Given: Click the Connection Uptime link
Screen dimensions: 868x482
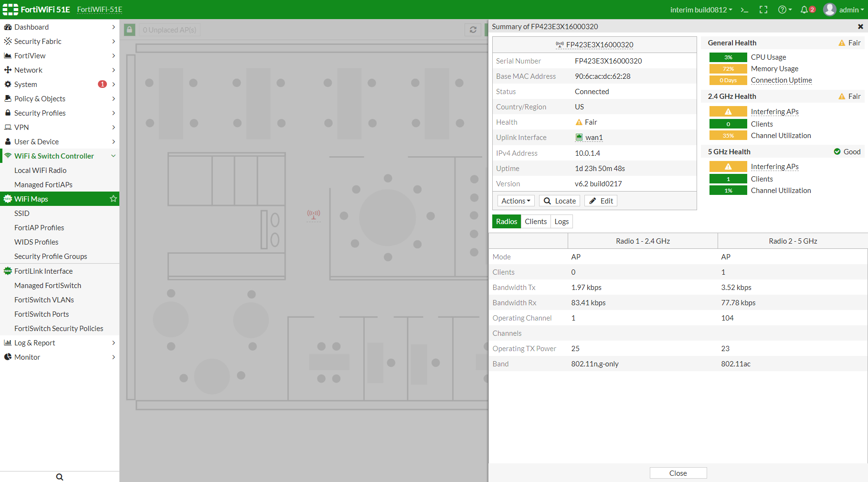Looking at the screenshot, I should (781, 80).
